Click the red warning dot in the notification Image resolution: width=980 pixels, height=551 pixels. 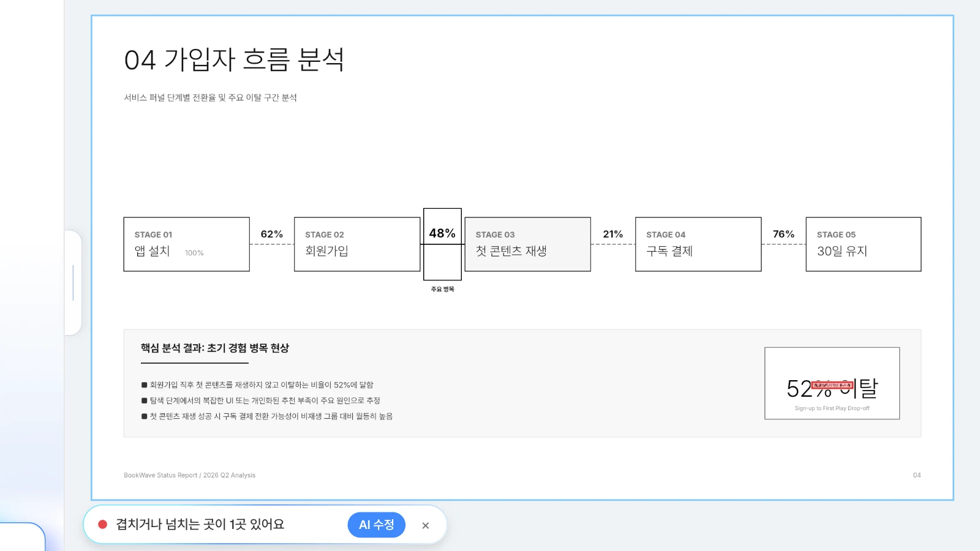click(103, 525)
